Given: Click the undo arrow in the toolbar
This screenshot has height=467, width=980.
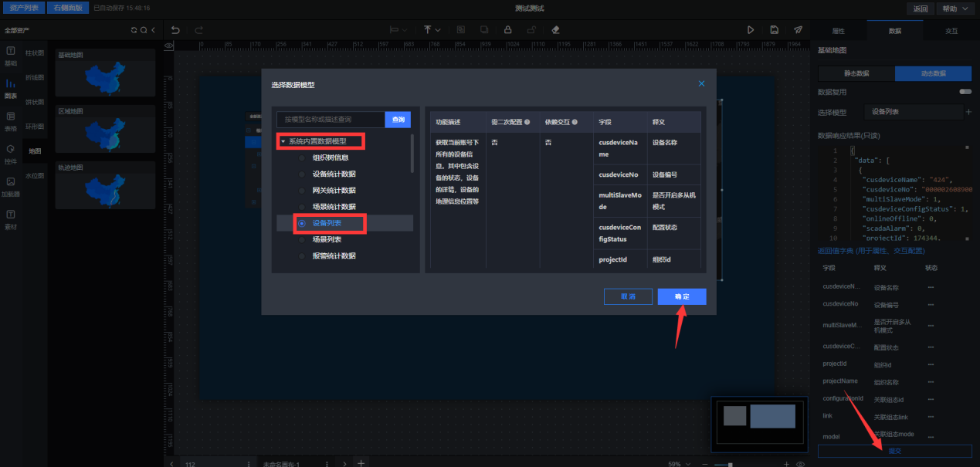Looking at the screenshot, I should pos(176,30).
